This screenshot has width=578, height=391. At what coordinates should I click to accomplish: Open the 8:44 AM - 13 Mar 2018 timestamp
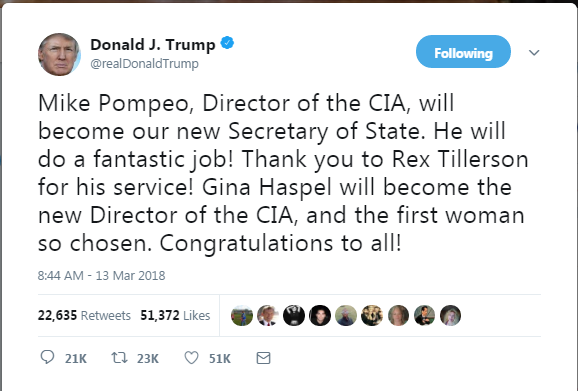click(101, 275)
